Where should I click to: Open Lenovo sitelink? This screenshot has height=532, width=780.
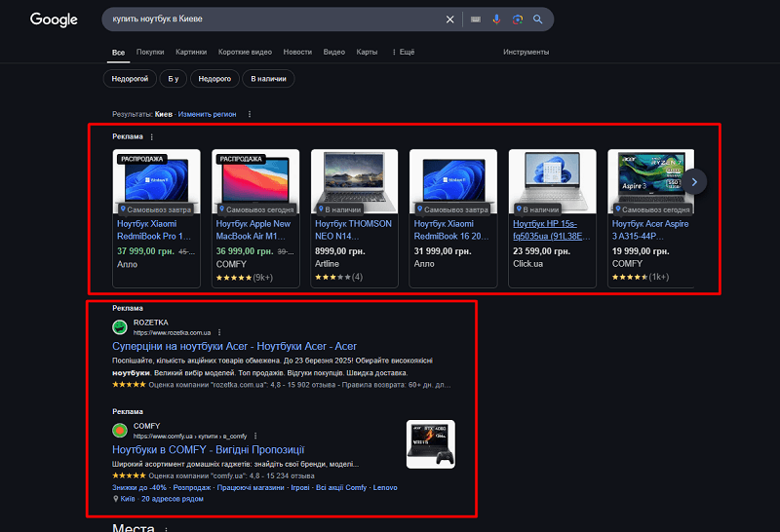[x=385, y=488]
